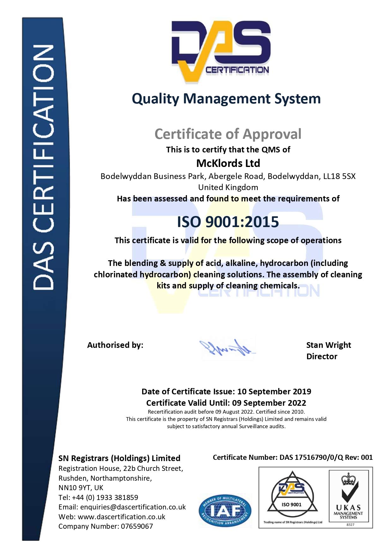This screenshot has height=555, width=392.
Task: Click the Bodelwyddan Business Park address line
Action: pos(228,176)
